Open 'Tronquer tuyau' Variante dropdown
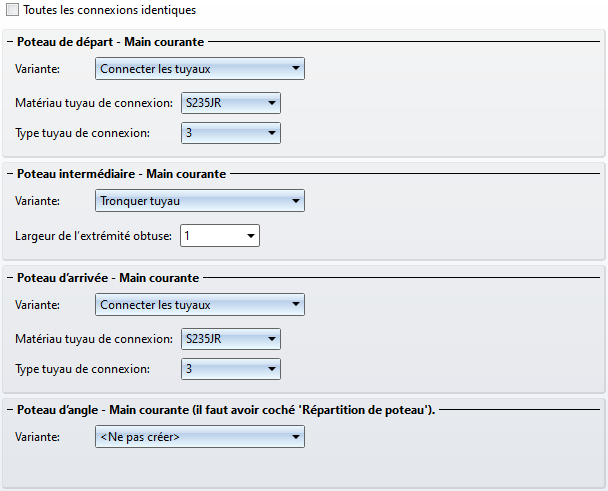 point(199,201)
